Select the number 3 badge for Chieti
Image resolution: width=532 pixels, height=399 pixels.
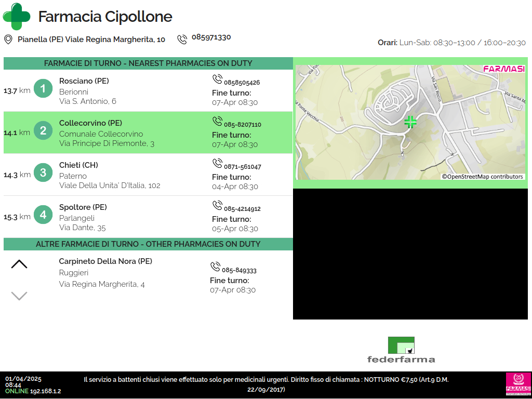point(43,173)
